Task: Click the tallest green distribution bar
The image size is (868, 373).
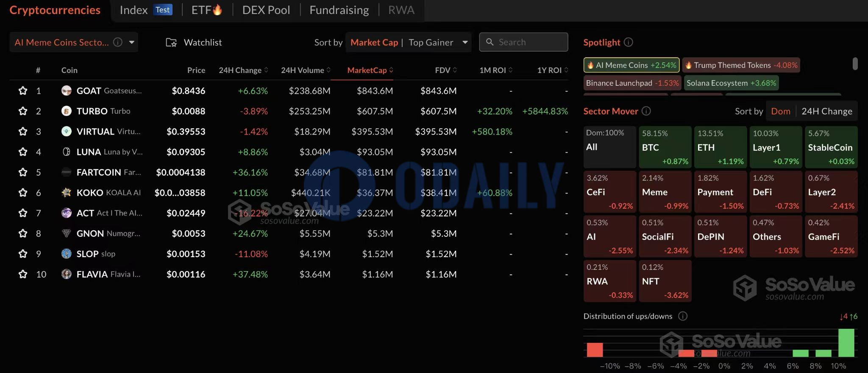Action: [x=846, y=343]
